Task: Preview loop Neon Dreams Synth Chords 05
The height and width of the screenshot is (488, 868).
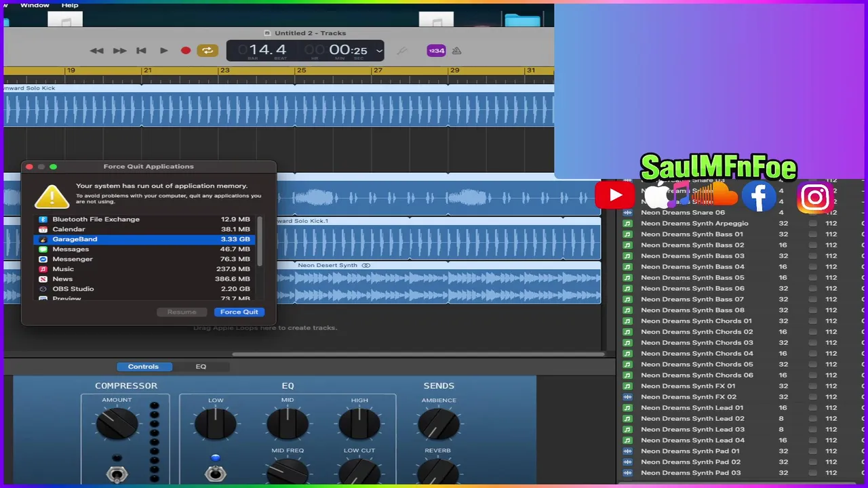Action: pos(696,365)
